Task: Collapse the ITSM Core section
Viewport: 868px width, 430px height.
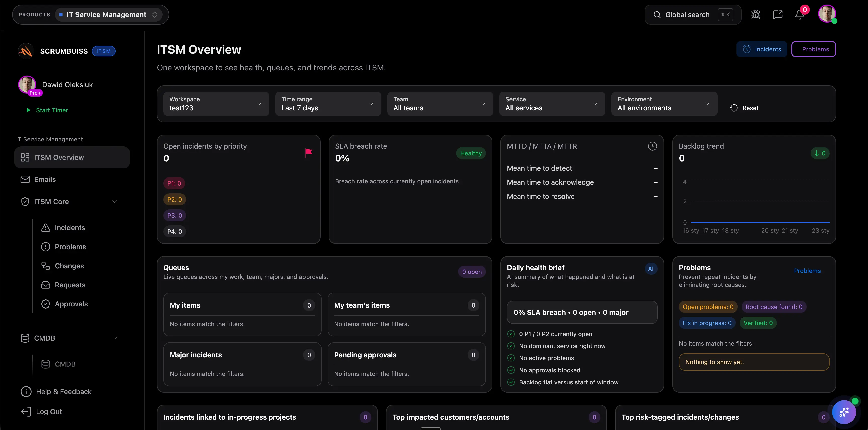Action: tap(115, 201)
